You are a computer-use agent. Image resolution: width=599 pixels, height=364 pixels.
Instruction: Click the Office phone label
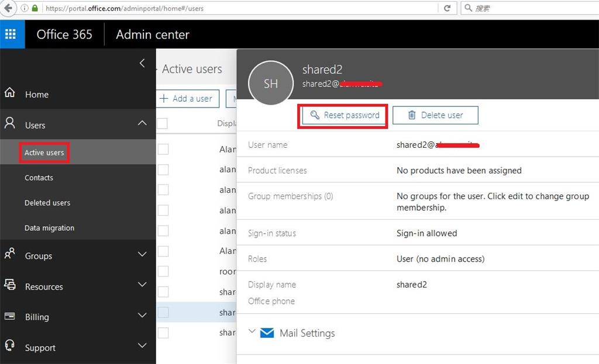(x=271, y=301)
